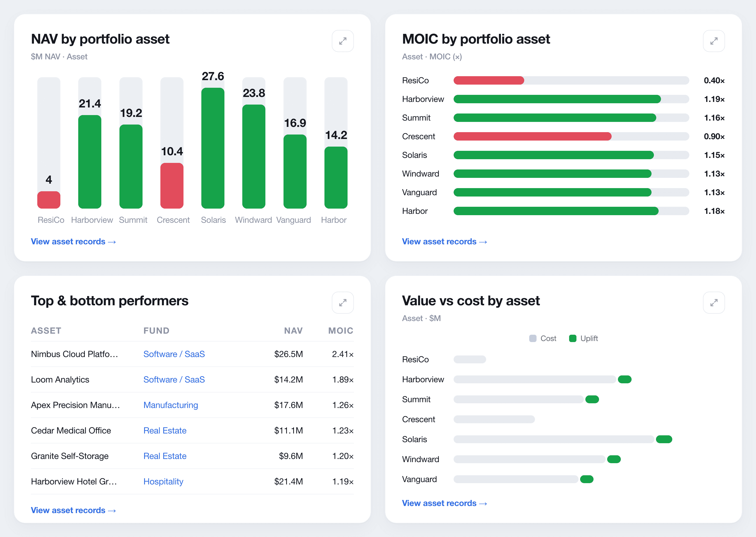Click the $17.6M NAV cell
The height and width of the screenshot is (537, 756).
coord(288,405)
